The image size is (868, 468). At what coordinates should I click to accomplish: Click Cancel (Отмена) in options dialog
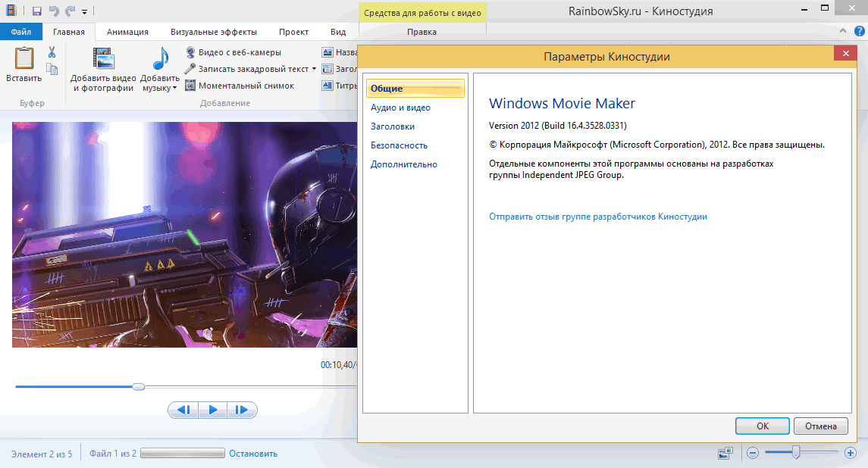[821, 426]
